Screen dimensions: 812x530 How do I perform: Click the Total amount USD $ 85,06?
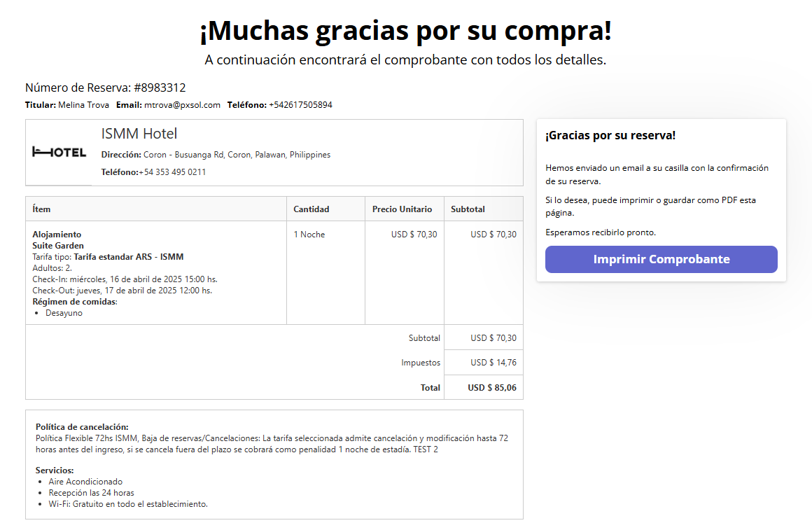pos(492,387)
